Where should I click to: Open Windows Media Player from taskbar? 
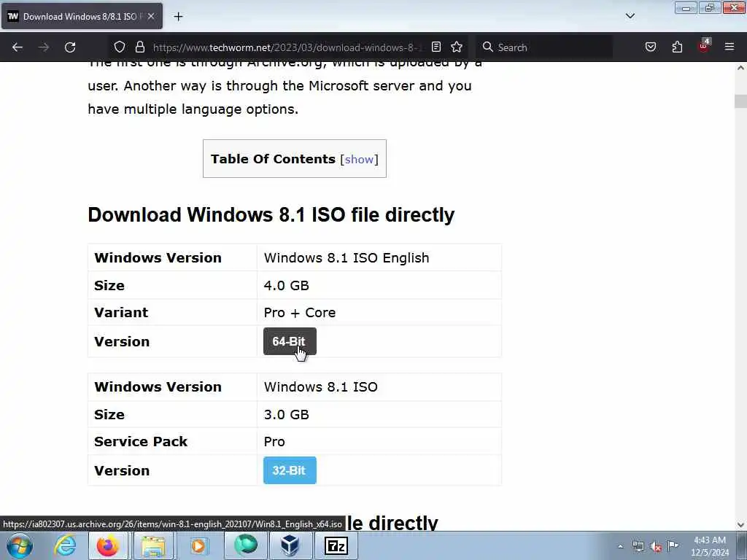click(x=198, y=545)
